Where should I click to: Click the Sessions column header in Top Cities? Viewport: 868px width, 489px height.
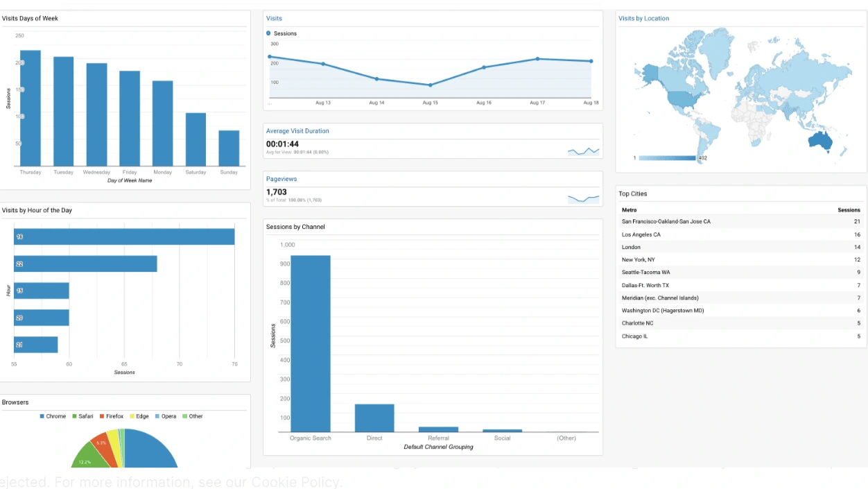[x=849, y=209]
